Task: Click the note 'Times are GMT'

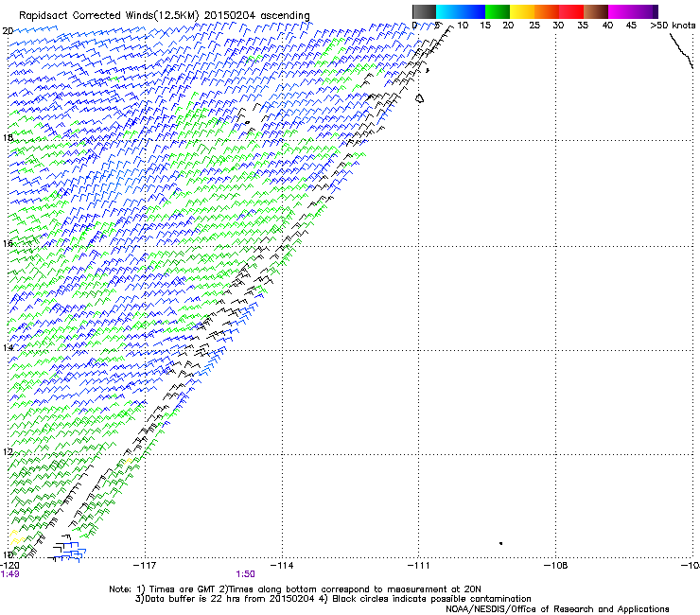Action: coord(183,589)
